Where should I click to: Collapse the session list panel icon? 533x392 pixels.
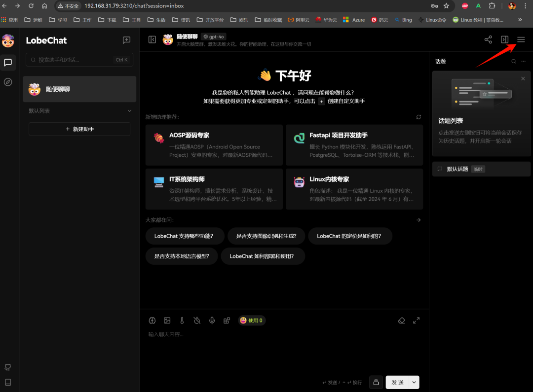pos(152,40)
